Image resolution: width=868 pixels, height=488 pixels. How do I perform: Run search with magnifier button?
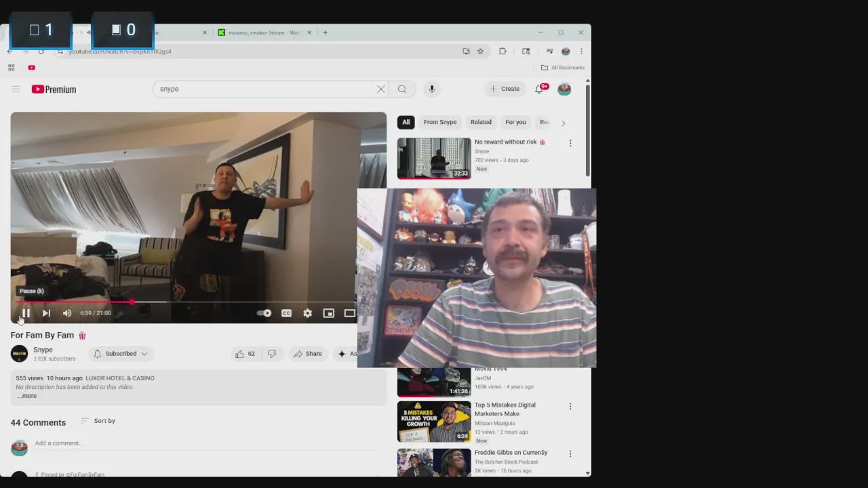point(402,89)
